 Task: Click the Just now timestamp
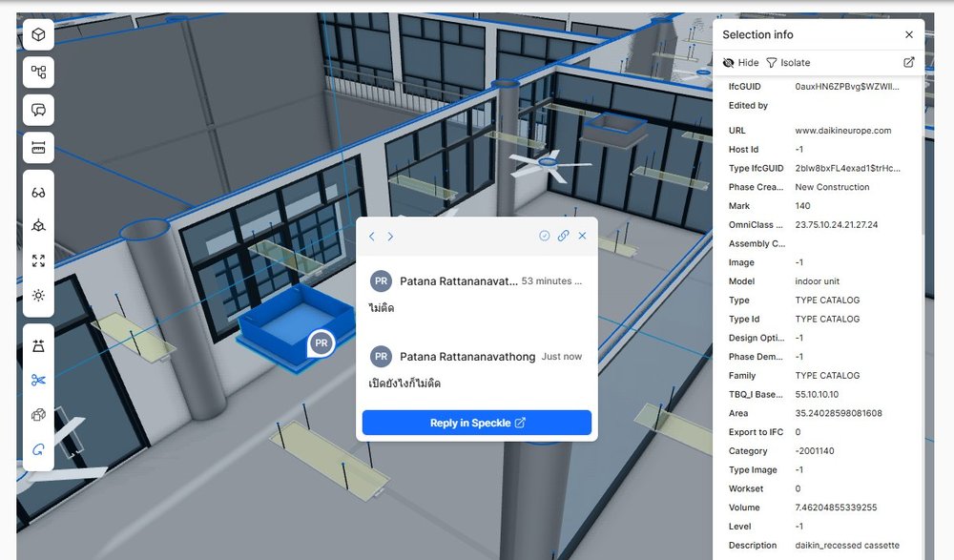click(x=562, y=357)
